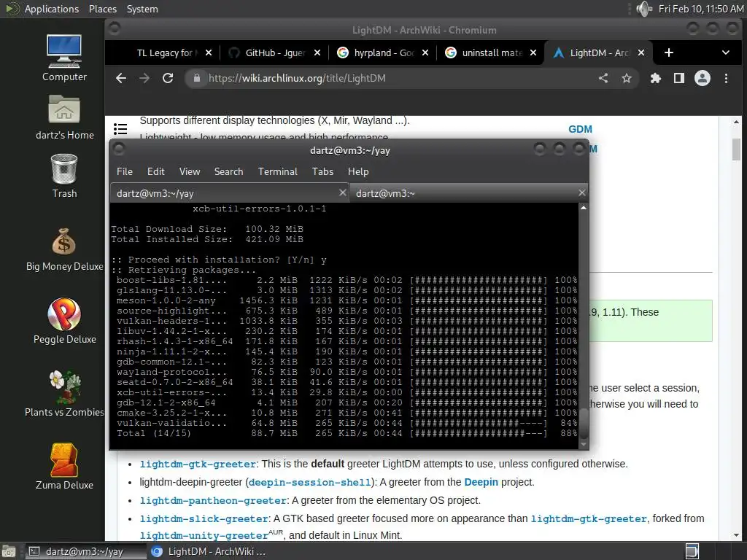
Task: Open the System menu in top panel
Action: click(142, 9)
